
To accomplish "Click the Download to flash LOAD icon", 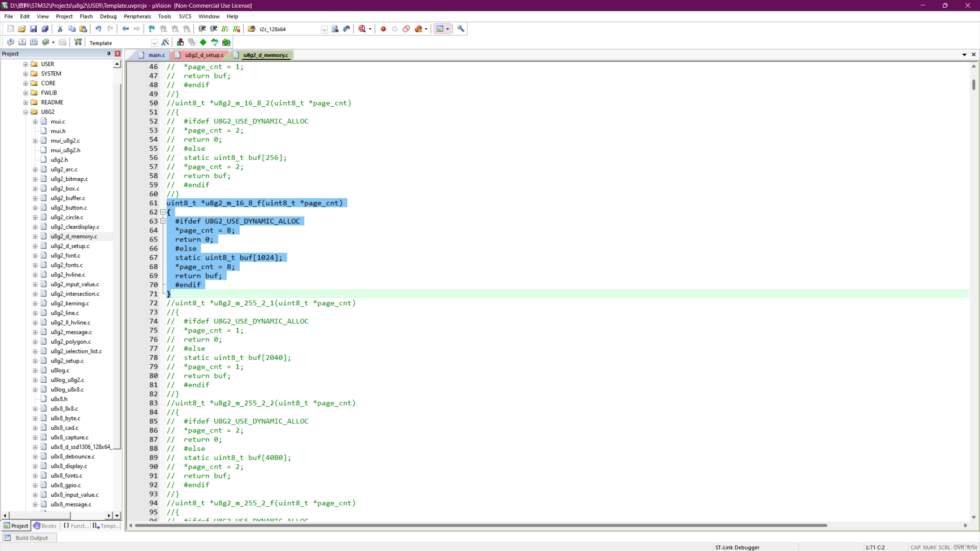I will coord(78,42).
